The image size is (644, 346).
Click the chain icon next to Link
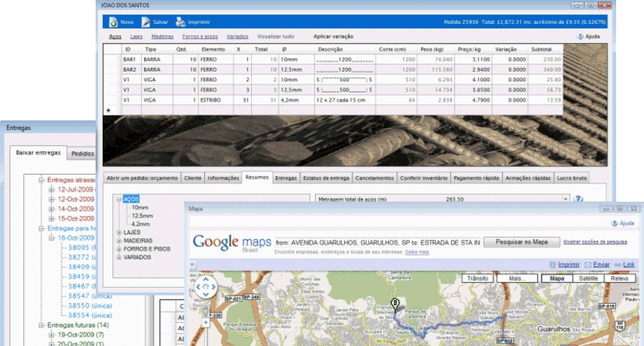coord(618,265)
